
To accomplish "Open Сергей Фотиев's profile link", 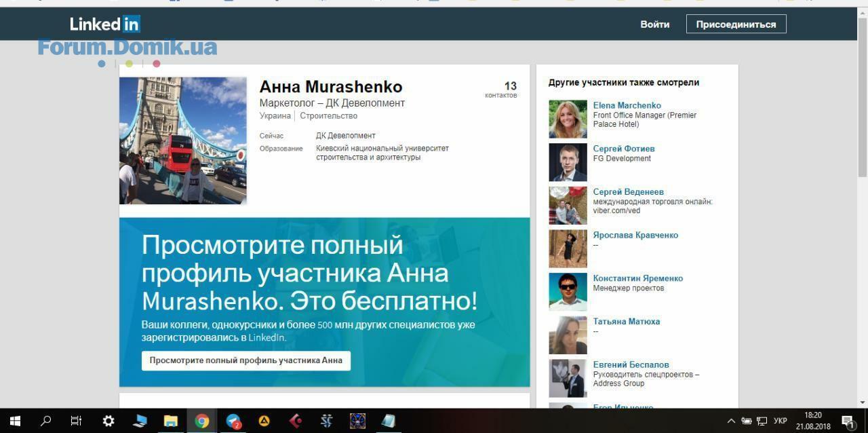I will point(624,149).
